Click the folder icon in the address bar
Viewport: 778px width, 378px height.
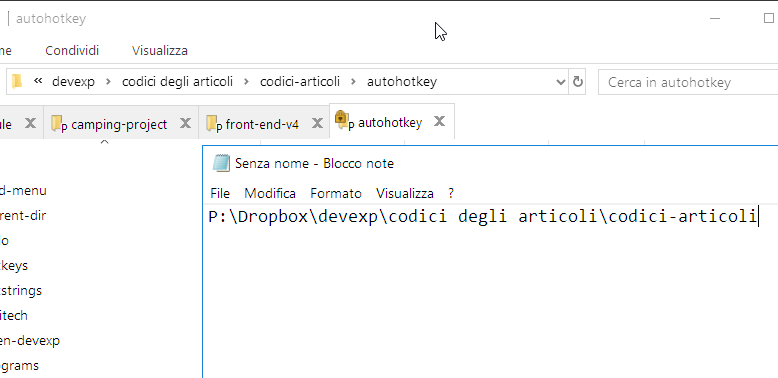coord(17,81)
